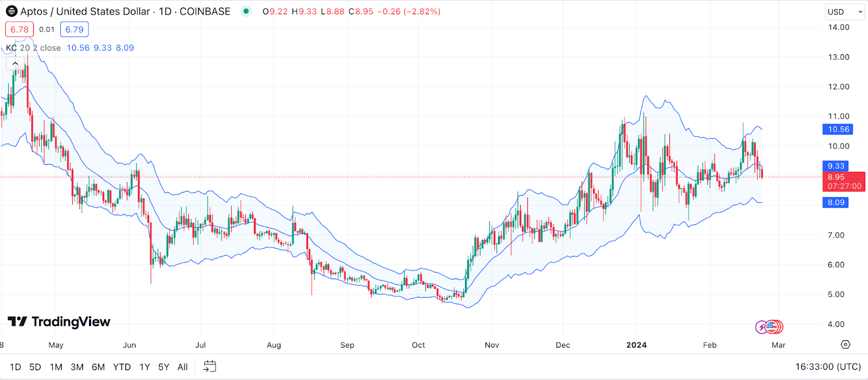Click the 9.33 middle band price label
The width and height of the screenshot is (868, 380).
coord(835,166)
